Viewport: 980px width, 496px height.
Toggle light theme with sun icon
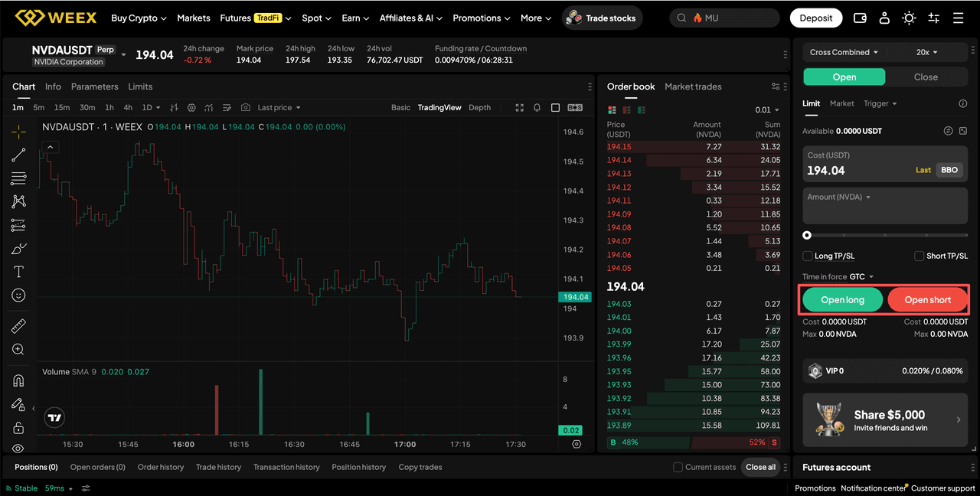(x=909, y=18)
